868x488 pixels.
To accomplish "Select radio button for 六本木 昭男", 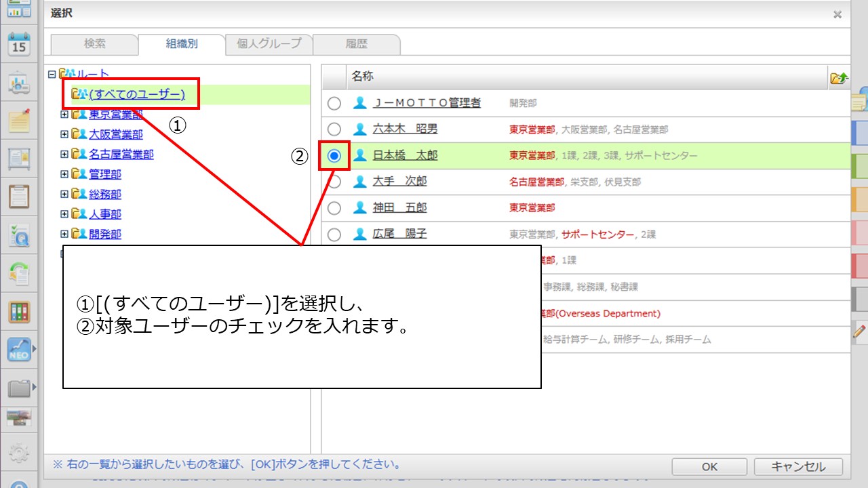I will point(334,129).
